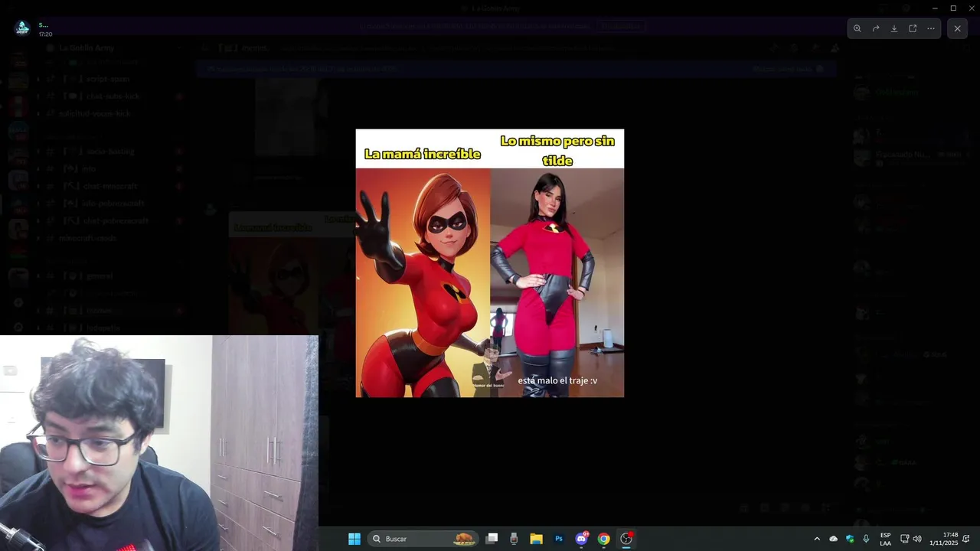Click the microphone tray icon
The width and height of the screenshot is (980, 551).
866,539
